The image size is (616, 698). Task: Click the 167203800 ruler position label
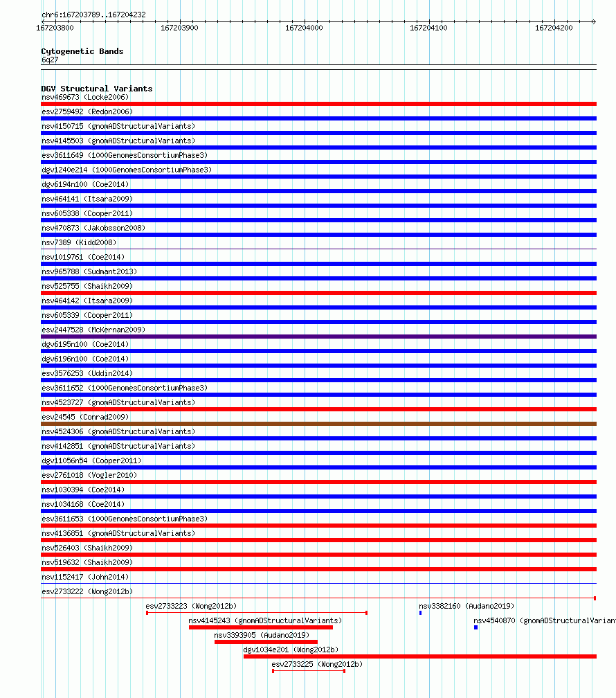tap(55, 28)
